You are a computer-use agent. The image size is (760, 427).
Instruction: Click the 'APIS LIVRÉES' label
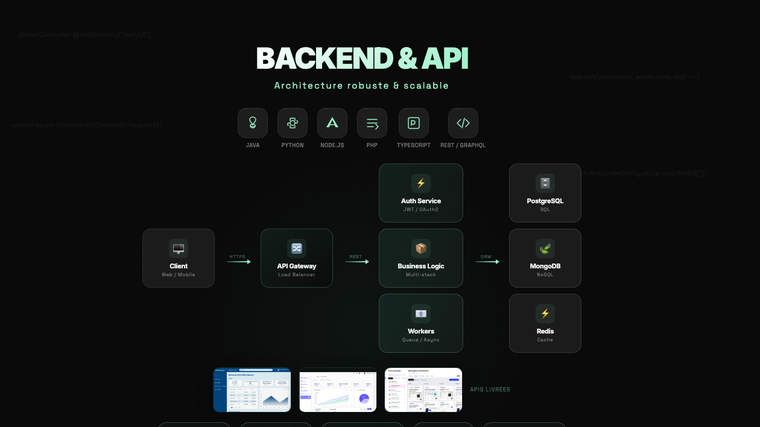(x=490, y=389)
